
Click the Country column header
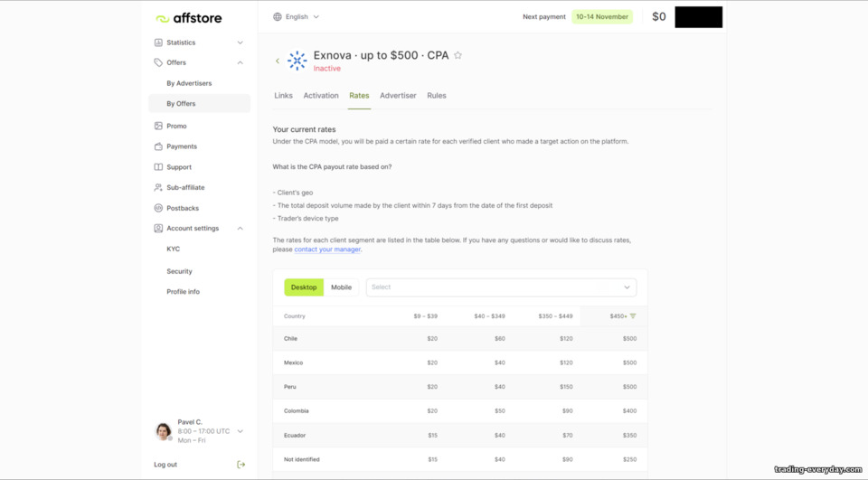pos(295,316)
